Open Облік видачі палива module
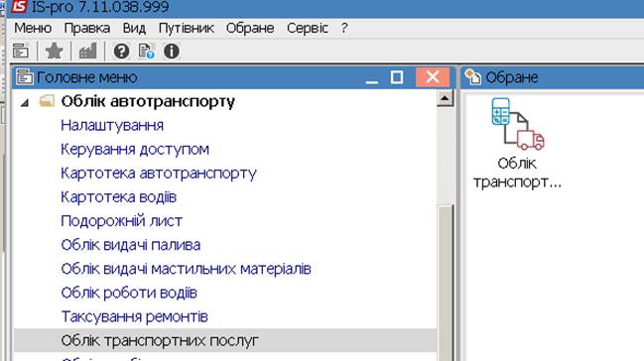Viewport: 644px width, 361px height. click(131, 245)
